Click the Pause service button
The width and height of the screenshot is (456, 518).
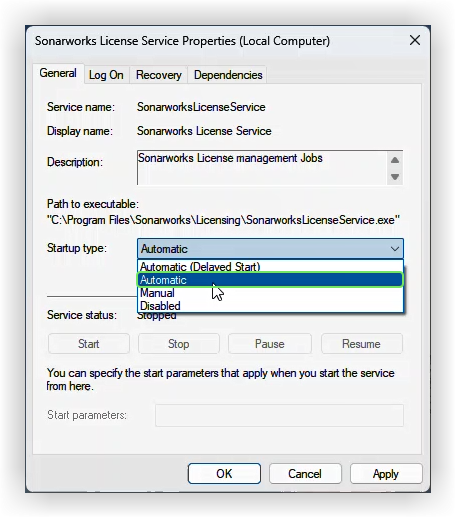pos(270,344)
